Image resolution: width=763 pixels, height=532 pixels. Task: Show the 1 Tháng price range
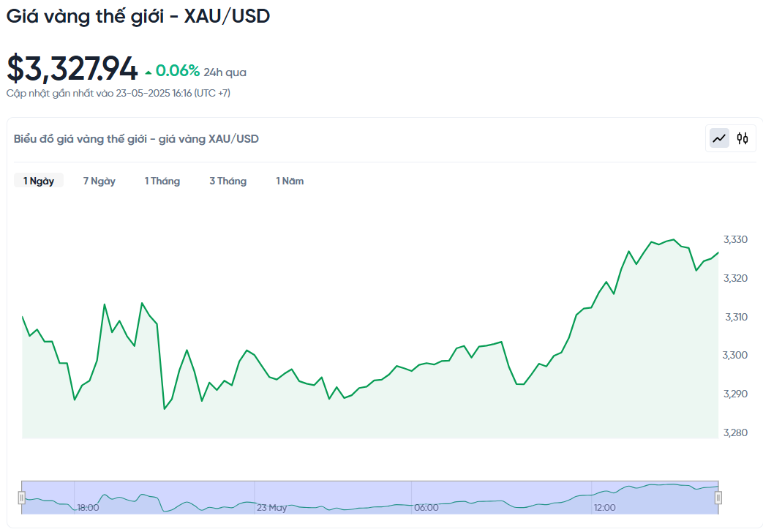(162, 181)
